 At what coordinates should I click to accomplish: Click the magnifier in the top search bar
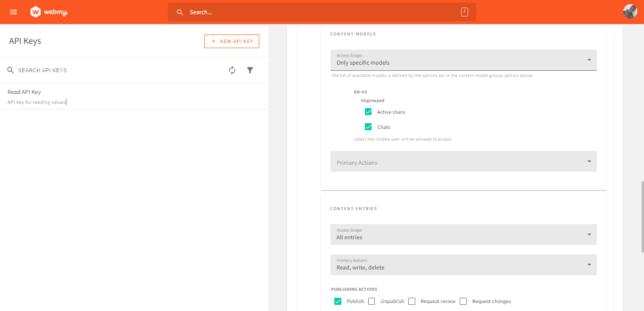pyautogui.click(x=180, y=12)
